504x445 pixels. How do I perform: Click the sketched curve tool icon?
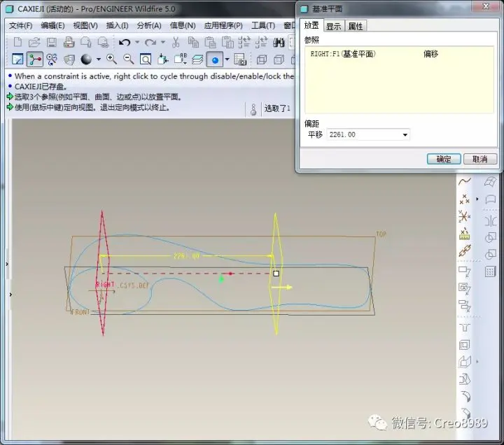[465, 181]
